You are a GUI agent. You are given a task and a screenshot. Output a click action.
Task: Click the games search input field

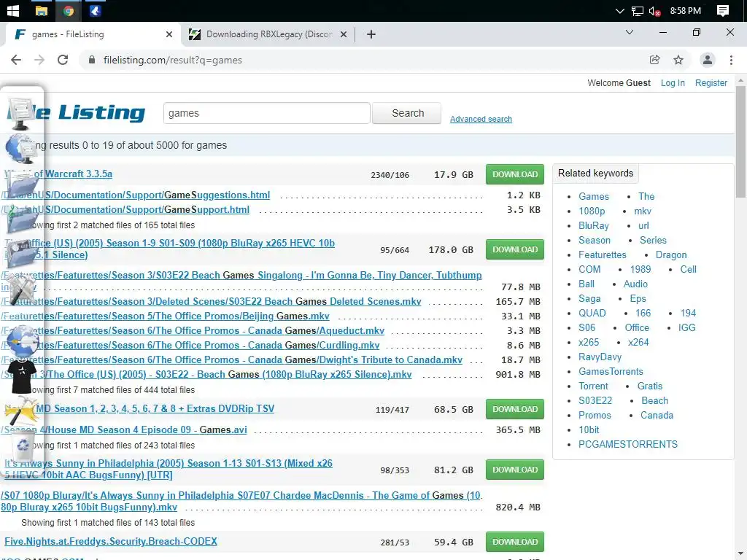[x=267, y=113]
